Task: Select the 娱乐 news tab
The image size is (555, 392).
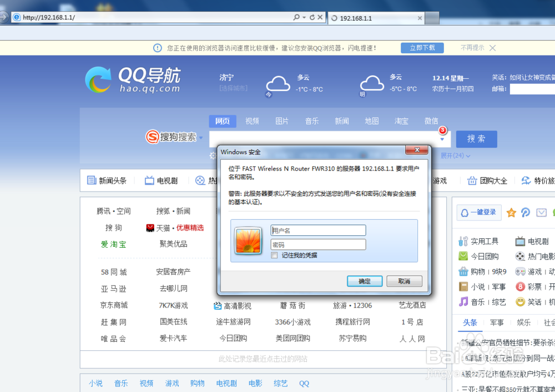Action: [x=523, y=323]
